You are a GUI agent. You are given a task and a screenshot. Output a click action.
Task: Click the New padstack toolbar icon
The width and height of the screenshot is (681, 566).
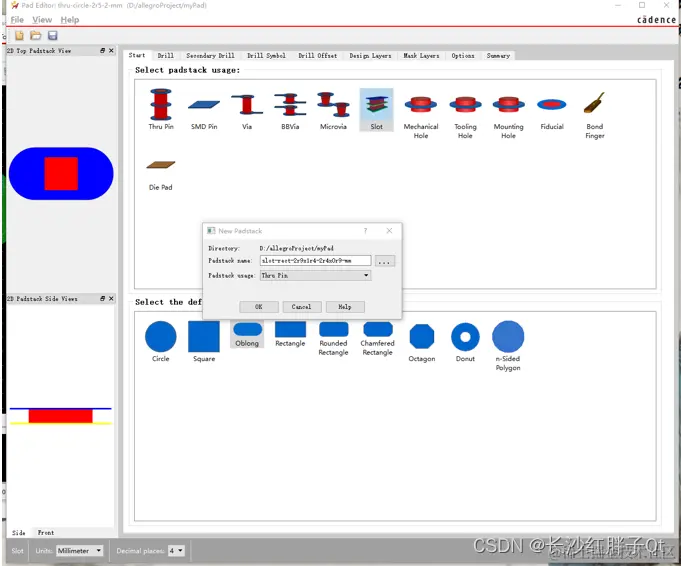(19, 36)
